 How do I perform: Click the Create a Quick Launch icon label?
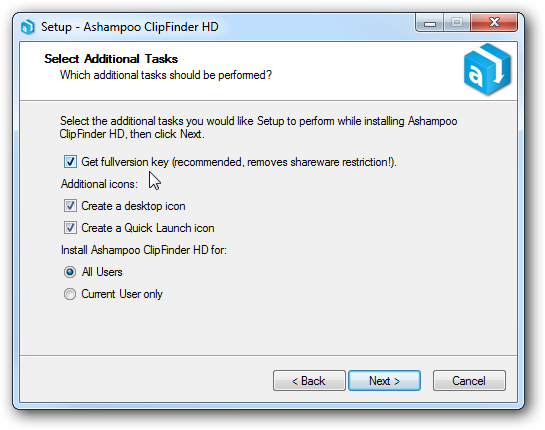click(148, 228)
